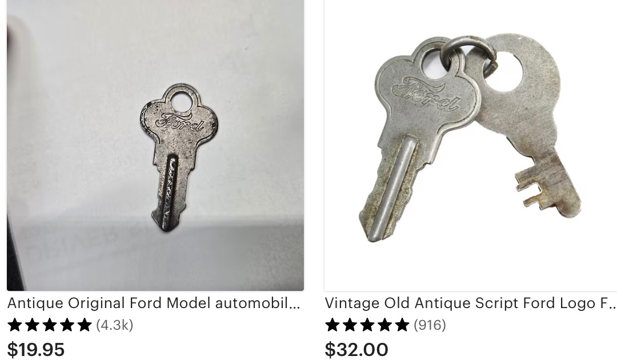Open 'Antique Original Ford Model automobil...' listing title
Viewport: 617px width, 364px height.
(154, 303)
